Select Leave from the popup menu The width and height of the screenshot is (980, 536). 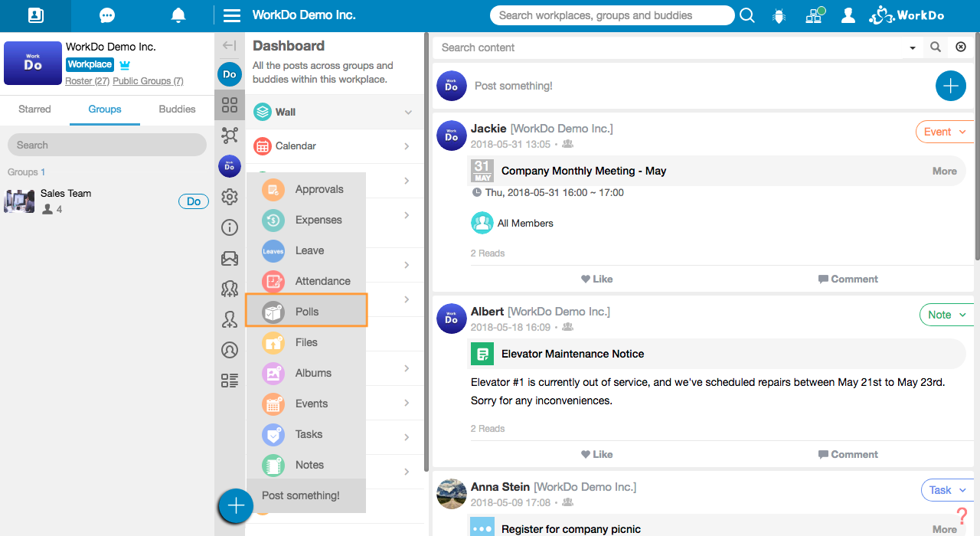click(x=306, y=250)
